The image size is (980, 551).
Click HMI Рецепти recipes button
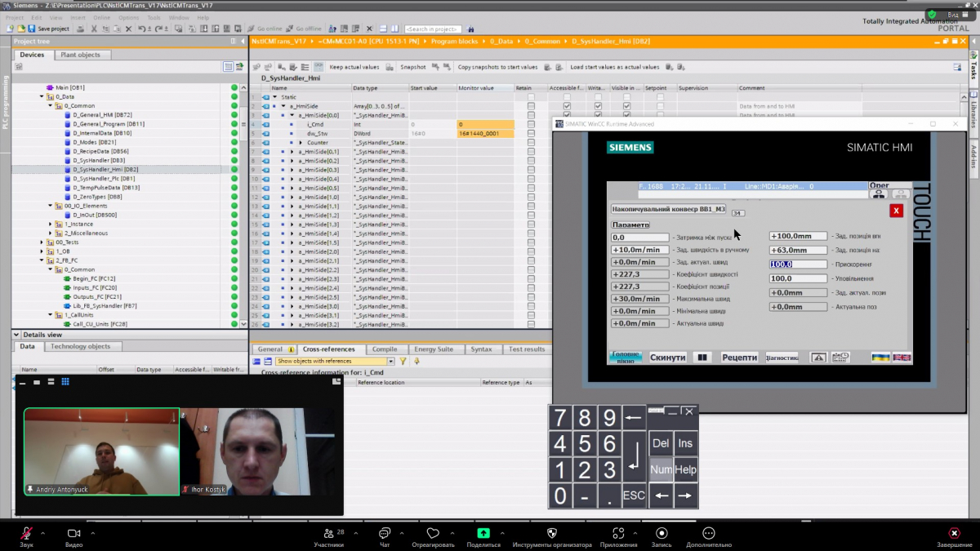click(739, 358)
